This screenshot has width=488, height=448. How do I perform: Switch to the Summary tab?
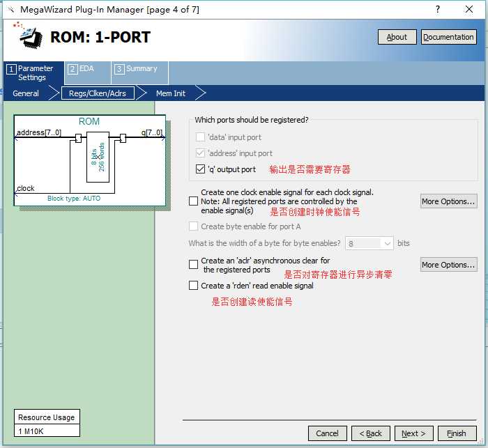click(139, 72)
